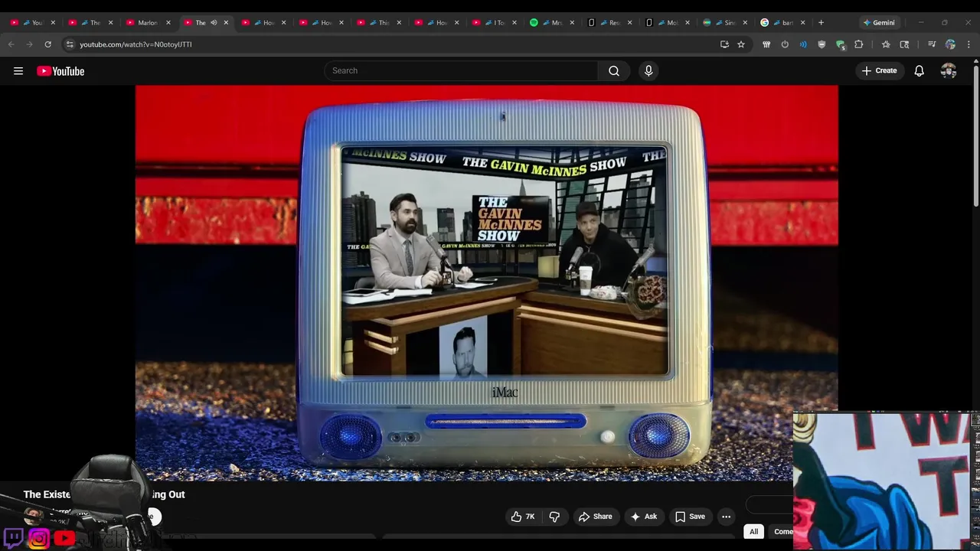Click the address bar URL
The image size is (980, 551).
coord(136,44)
